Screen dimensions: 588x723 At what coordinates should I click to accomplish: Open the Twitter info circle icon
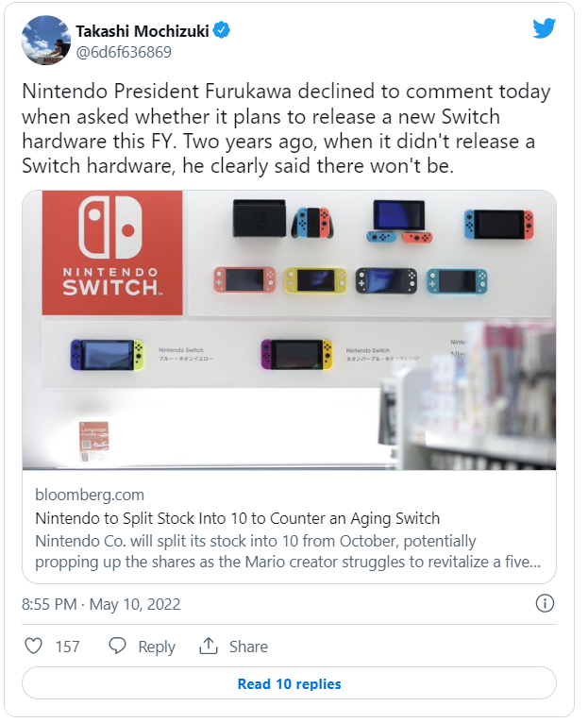(x=545, y=603)
